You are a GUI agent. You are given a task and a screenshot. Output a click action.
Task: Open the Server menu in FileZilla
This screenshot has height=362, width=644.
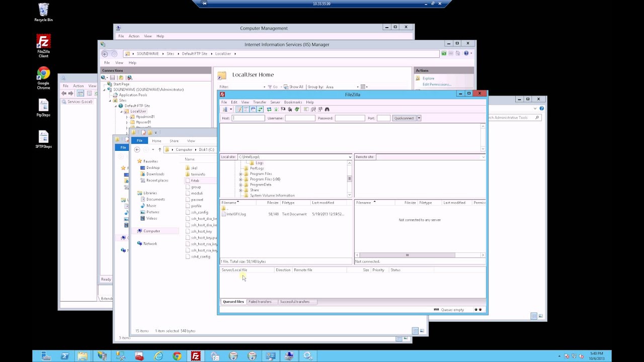pos(275,102)
